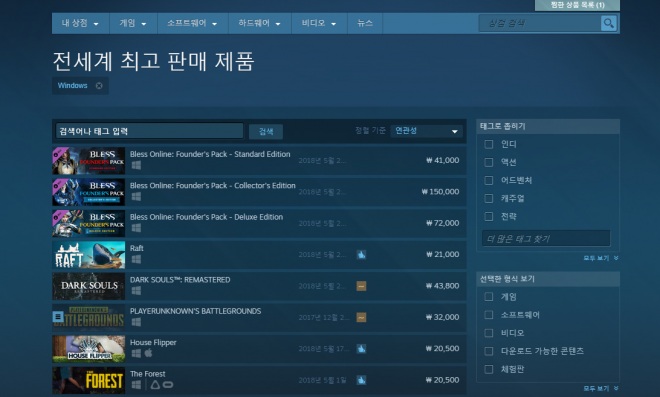Click the thumbs-up review icon on The Forest row
660x397 pixels.
coord(361,380)
